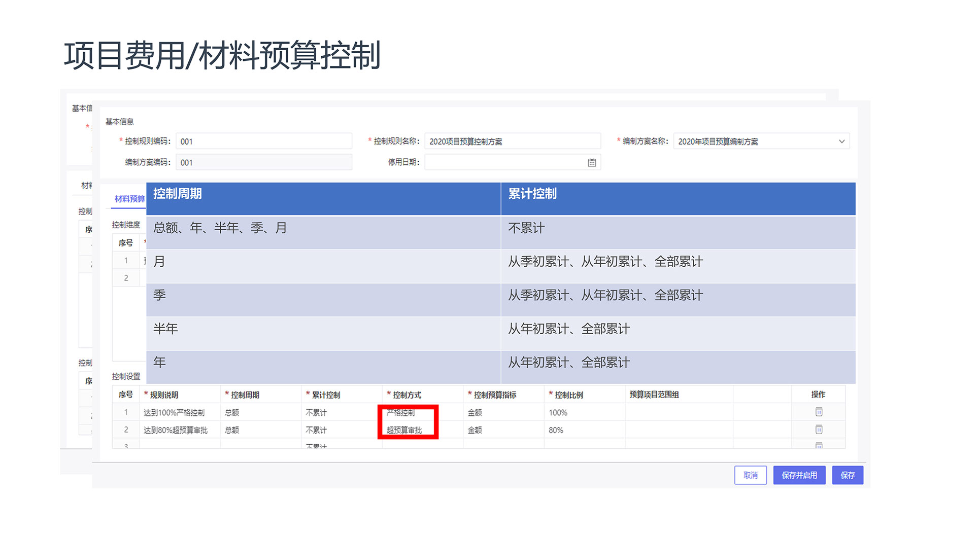Click the 取消 button
The height and width of the screenshot is (535, 980).
tap(750, 475)
